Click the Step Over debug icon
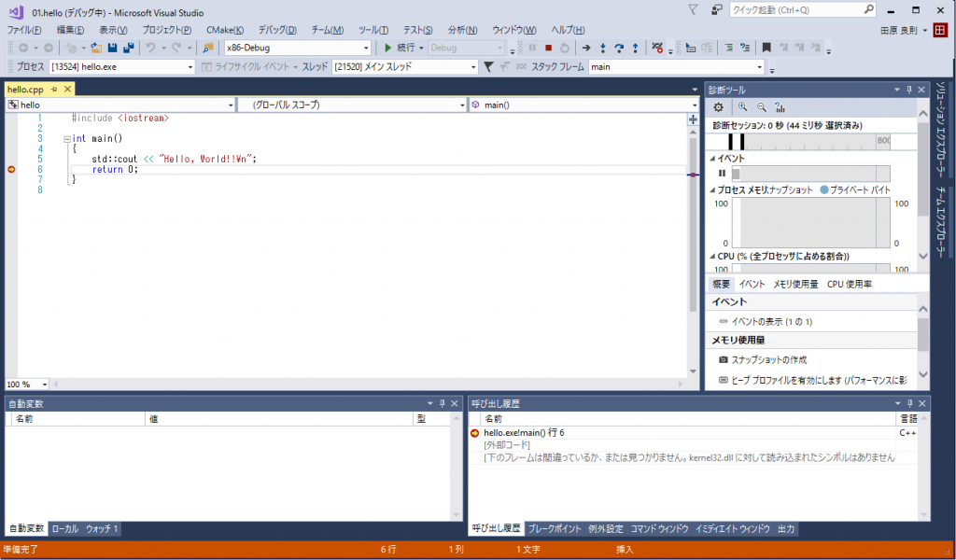Image resolution: width=956 pixels, height=560 pixels. (x=619, y=48)
